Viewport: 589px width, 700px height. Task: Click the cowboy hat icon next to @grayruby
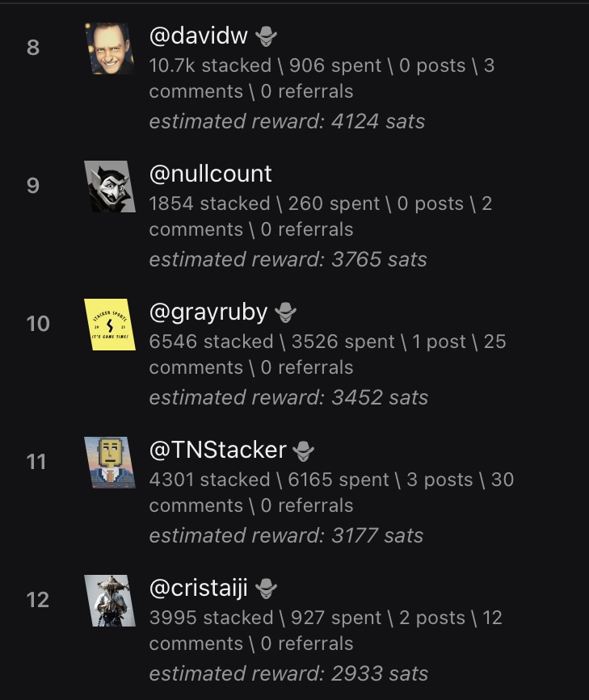pyautogui.click(x=286, y=312)
